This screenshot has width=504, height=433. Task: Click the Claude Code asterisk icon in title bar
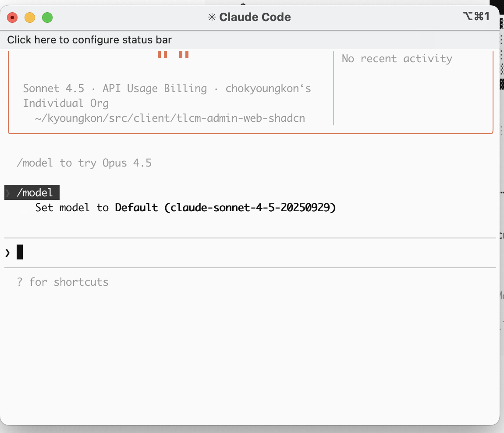(x=212, y=17)
